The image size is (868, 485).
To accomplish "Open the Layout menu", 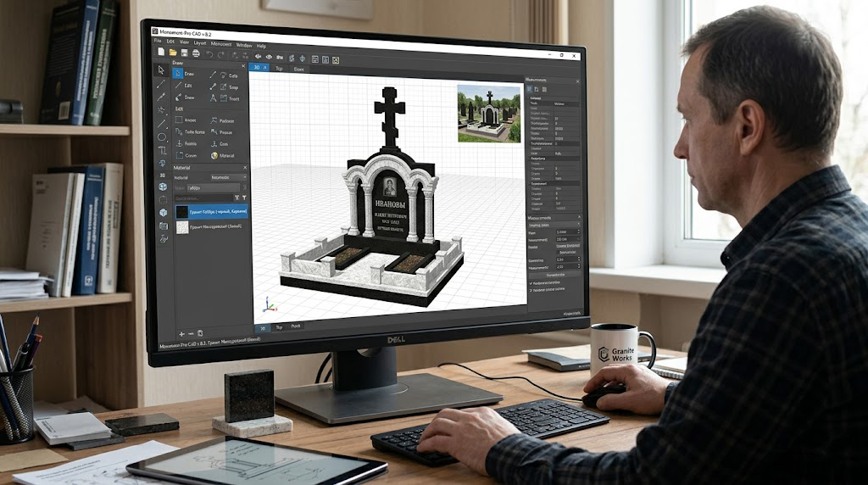I will pos(200,42).
